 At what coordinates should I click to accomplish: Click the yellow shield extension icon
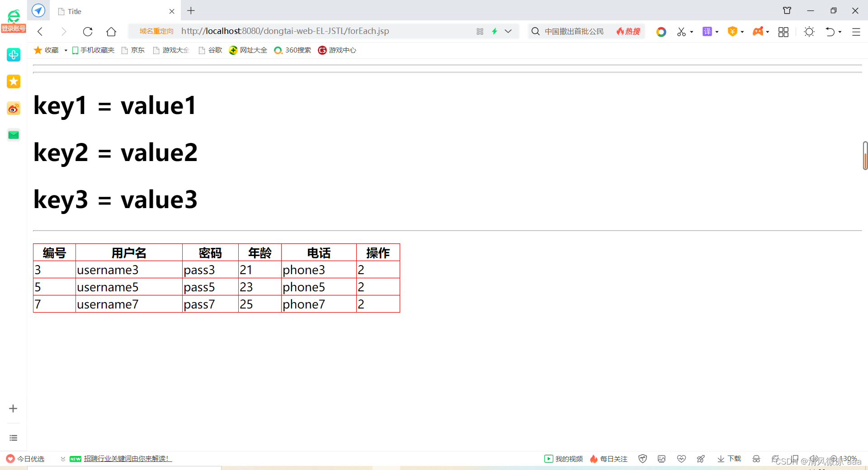[x=732, y=31]
